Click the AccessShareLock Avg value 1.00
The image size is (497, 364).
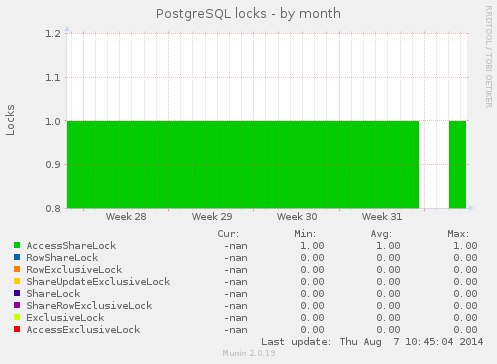388,246
